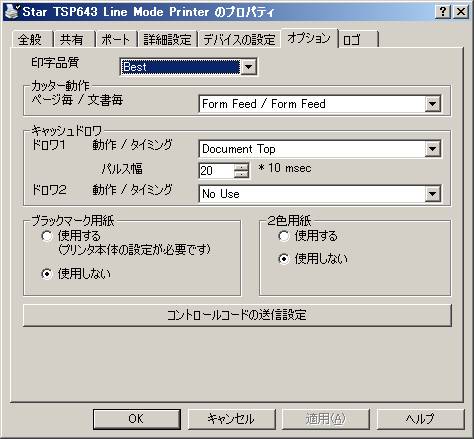This screenshot has width=474, height=439.
Task: Click the キャンセル button
Action: coord(231,419)
